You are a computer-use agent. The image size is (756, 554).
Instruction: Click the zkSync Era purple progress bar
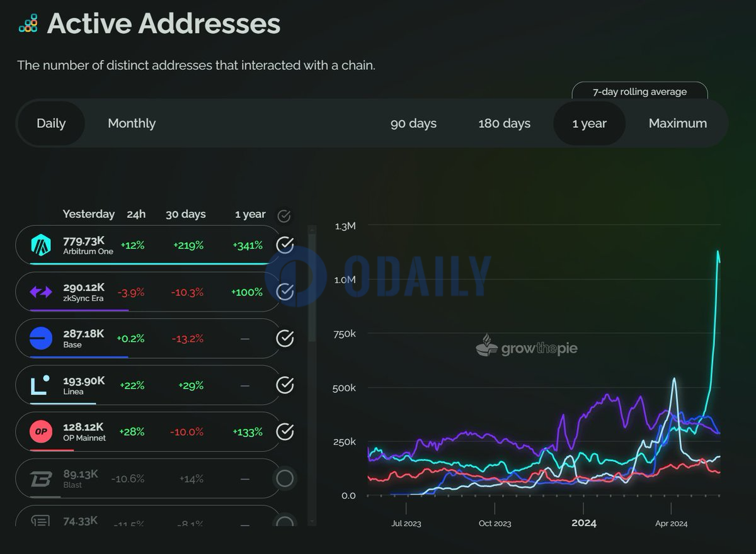click(x=79, y=310)
